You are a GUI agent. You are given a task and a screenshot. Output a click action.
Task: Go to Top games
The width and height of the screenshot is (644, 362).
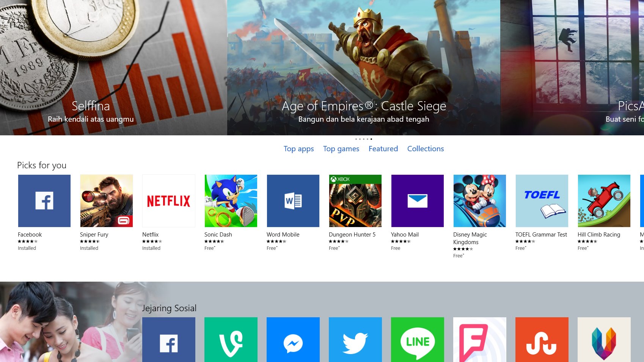(341, 149)
